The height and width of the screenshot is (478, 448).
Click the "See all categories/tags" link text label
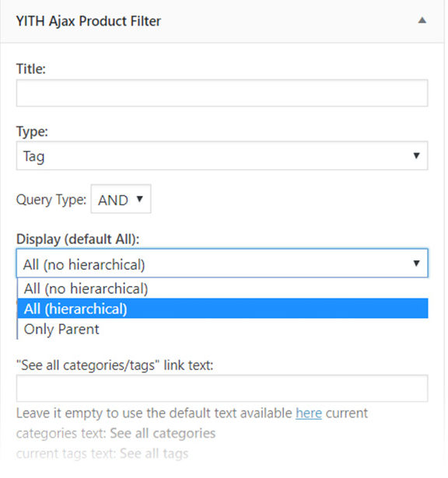click(x=114, y=365)
